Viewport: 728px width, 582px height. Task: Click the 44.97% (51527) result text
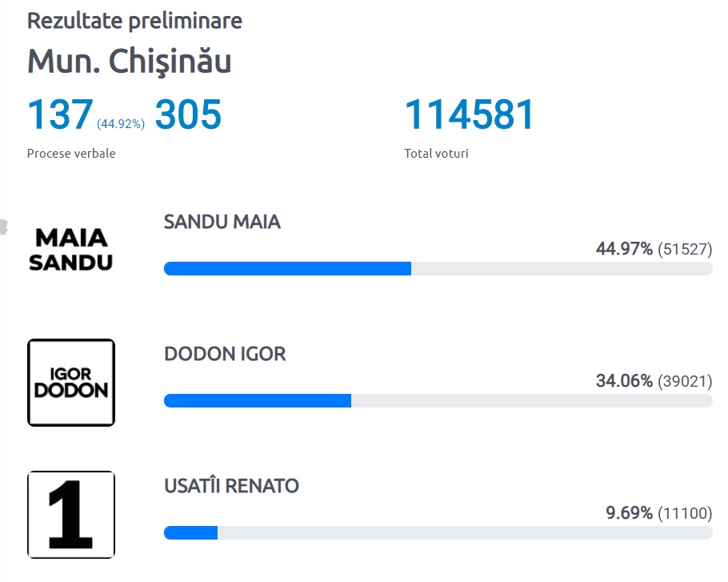(654, 249)
